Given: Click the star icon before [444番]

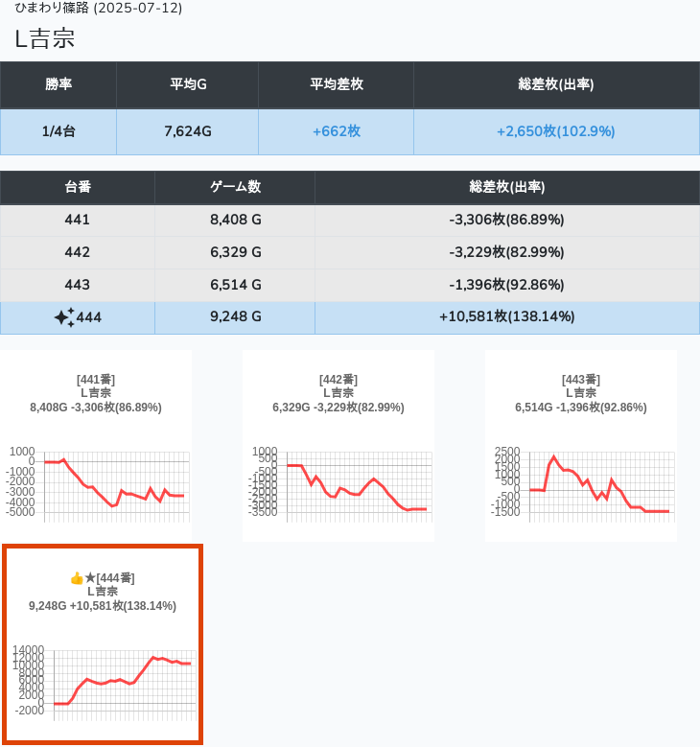Looking at the screenshot, I should pyautogui.click(x=90, y=577).
